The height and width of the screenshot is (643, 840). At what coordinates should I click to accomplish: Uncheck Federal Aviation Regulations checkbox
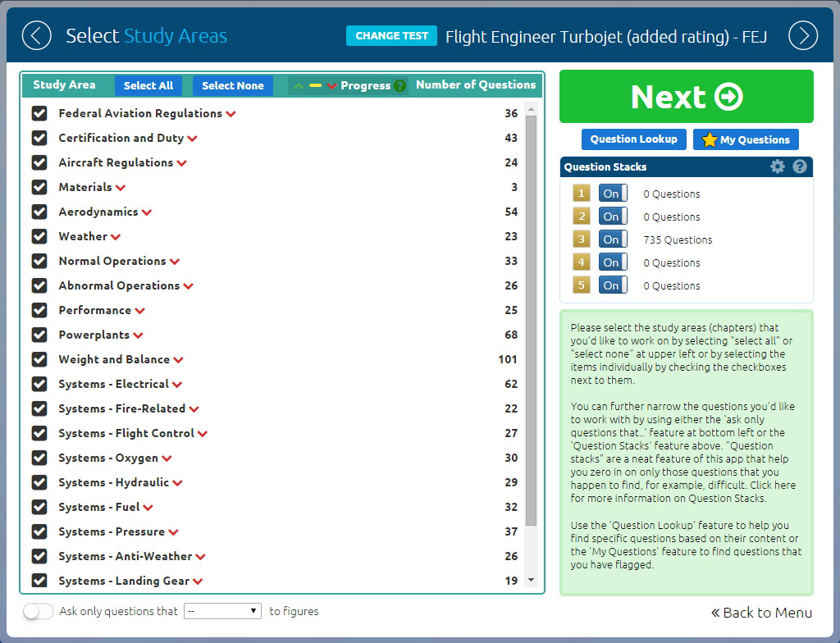tap(39, 114)
